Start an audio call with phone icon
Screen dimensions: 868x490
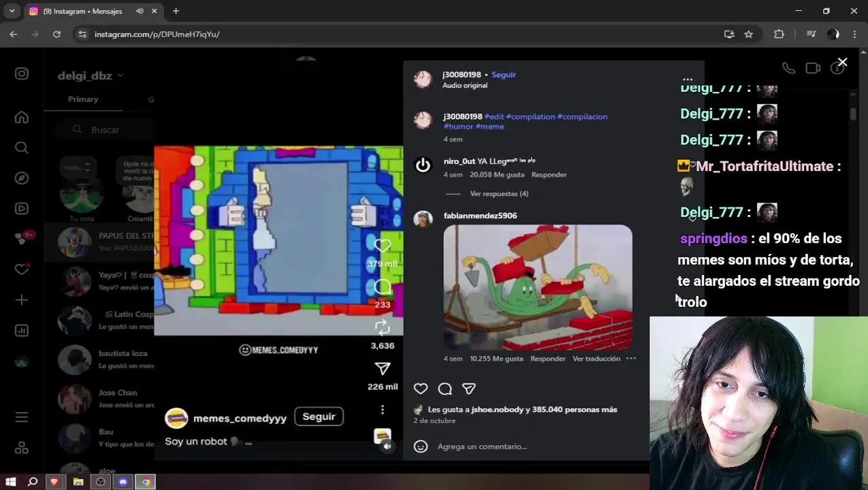[788, 68]
